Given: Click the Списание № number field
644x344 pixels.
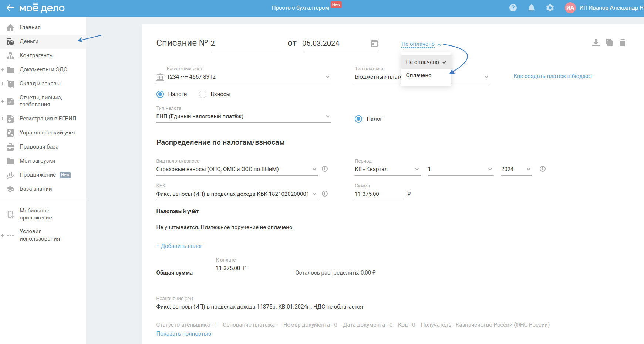Looking at the screenshot, I should [x=246, y=43].
